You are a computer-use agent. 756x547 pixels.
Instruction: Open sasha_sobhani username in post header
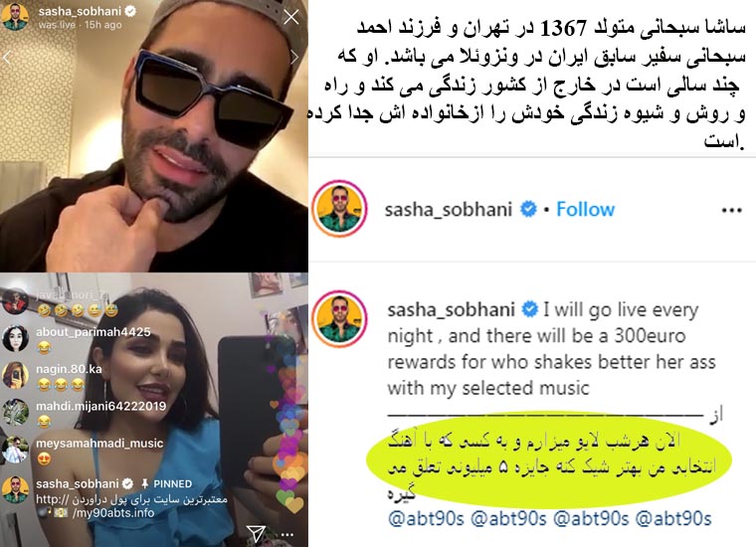449,210
